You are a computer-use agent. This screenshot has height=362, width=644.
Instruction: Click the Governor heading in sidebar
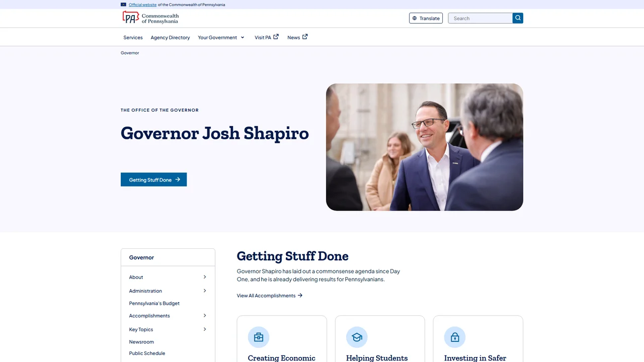coord(141,257)
